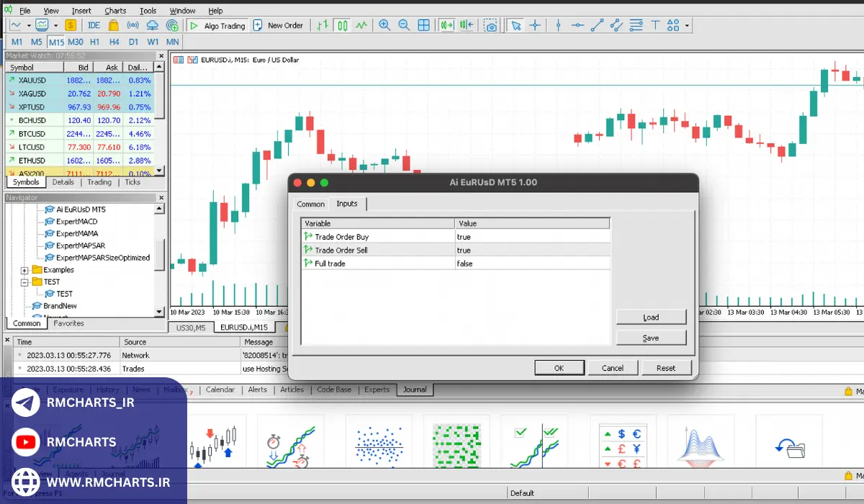Toggle auto-scroll chart to end
The width and height of the screenshot is (864, 504).
click(x=447, y=25)
